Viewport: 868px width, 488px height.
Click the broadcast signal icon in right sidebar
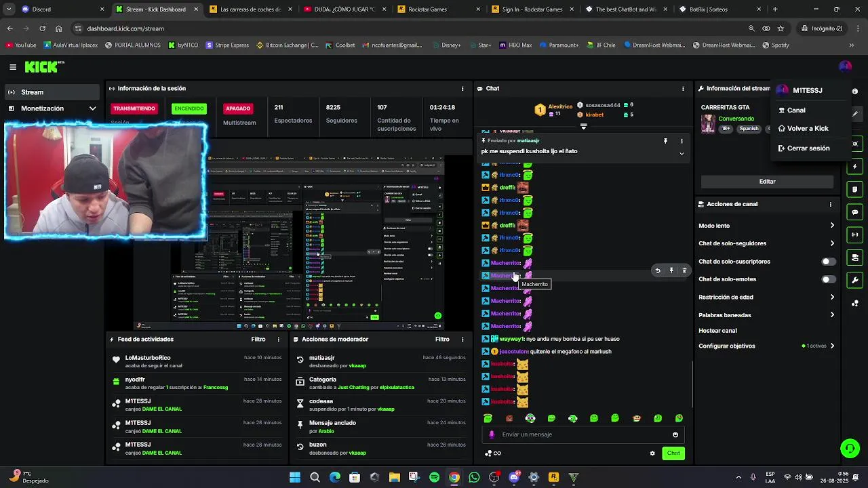click(855, 235)
